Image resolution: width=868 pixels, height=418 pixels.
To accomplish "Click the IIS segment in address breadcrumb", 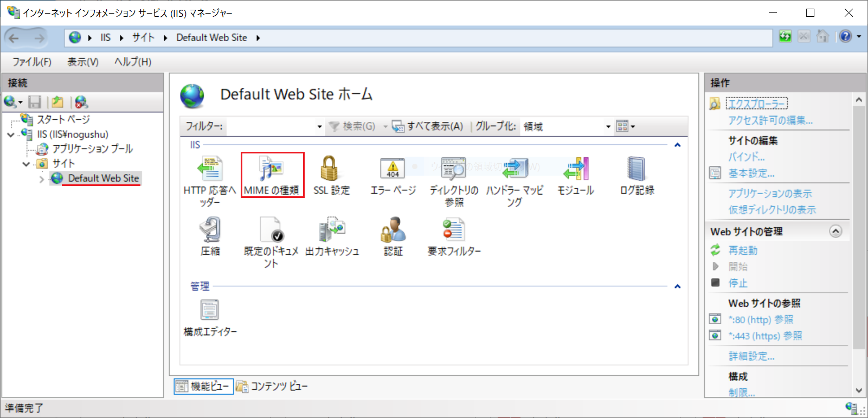I will pos(105,37).
